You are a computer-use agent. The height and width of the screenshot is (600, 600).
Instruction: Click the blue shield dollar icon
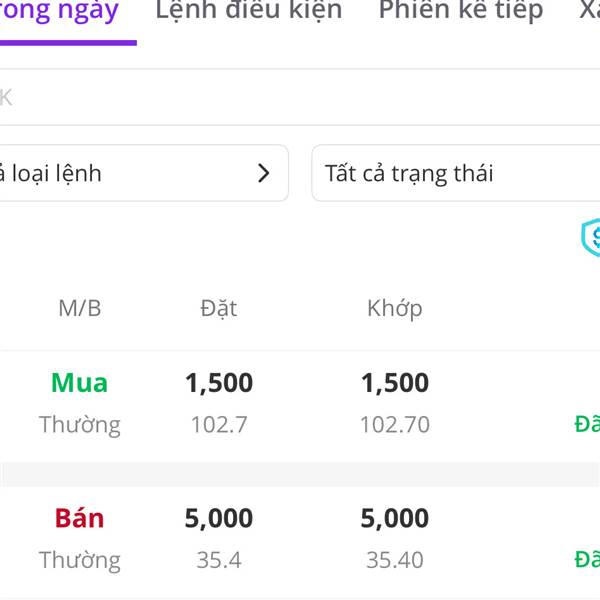591,237
